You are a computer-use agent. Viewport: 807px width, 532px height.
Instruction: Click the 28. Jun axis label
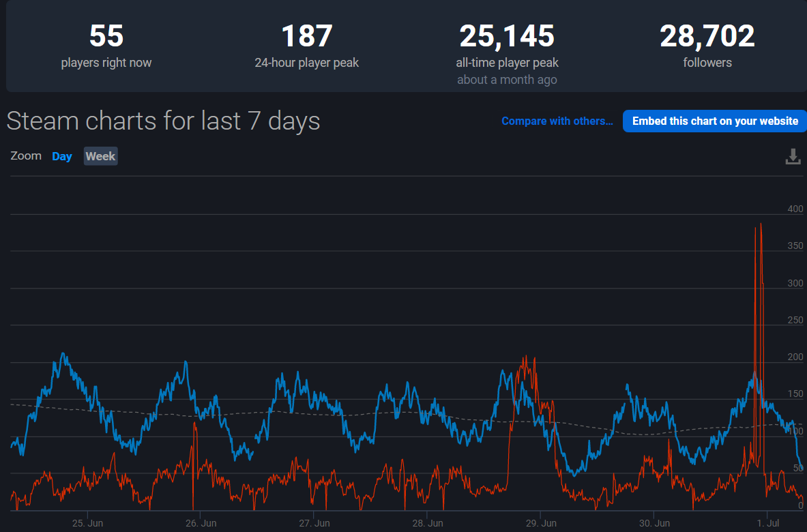[427, 523]
